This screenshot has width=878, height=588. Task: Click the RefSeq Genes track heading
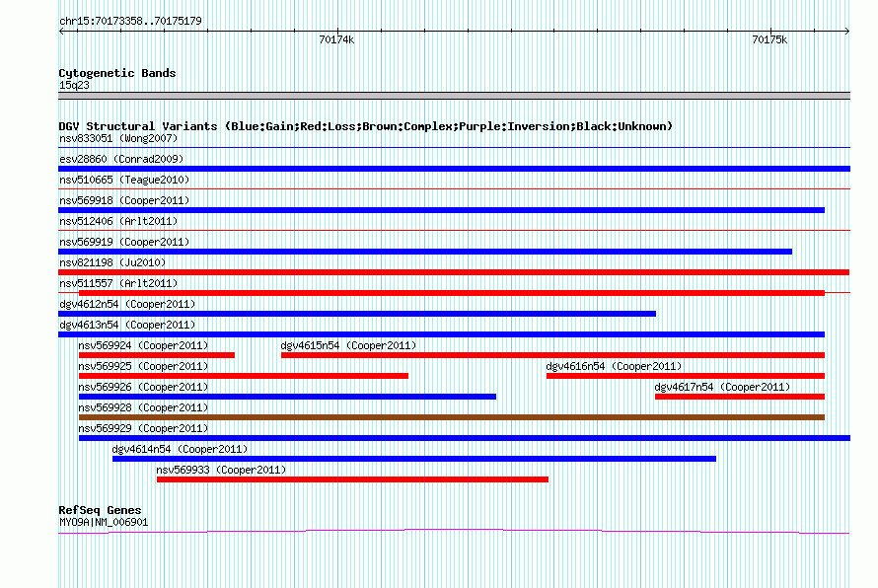click(x=100, y=510)
